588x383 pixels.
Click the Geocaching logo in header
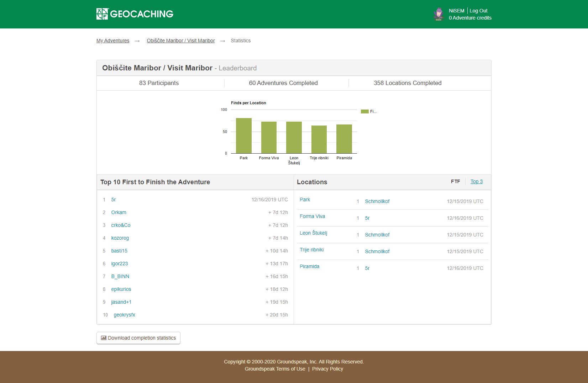click(x=135, y=14)
